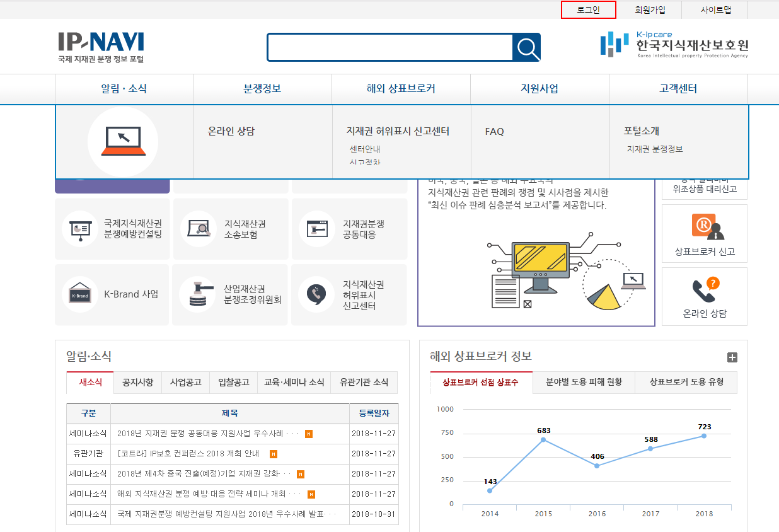Switch to the 새소식 tab

tap(90, 382)
